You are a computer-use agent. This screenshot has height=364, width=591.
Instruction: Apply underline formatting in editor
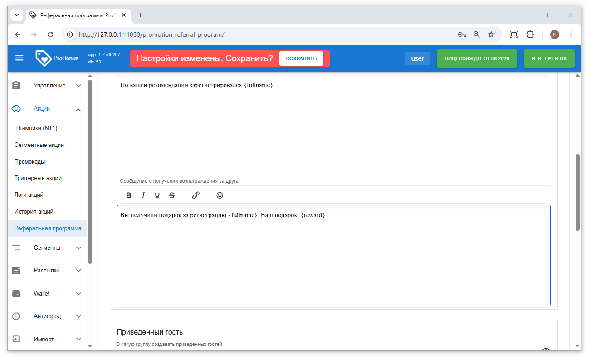pyautogui.click(x=157, y=195)
